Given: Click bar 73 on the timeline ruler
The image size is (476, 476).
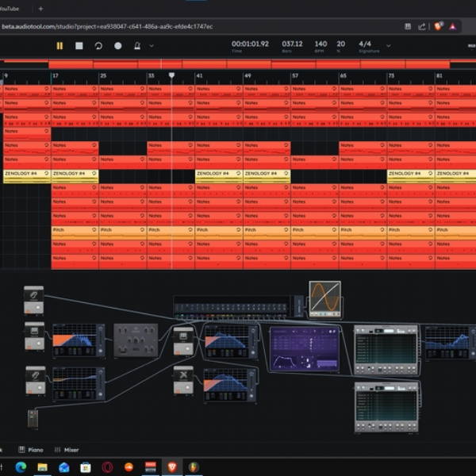Looking at the screenshot, I should tap(391, 75).
